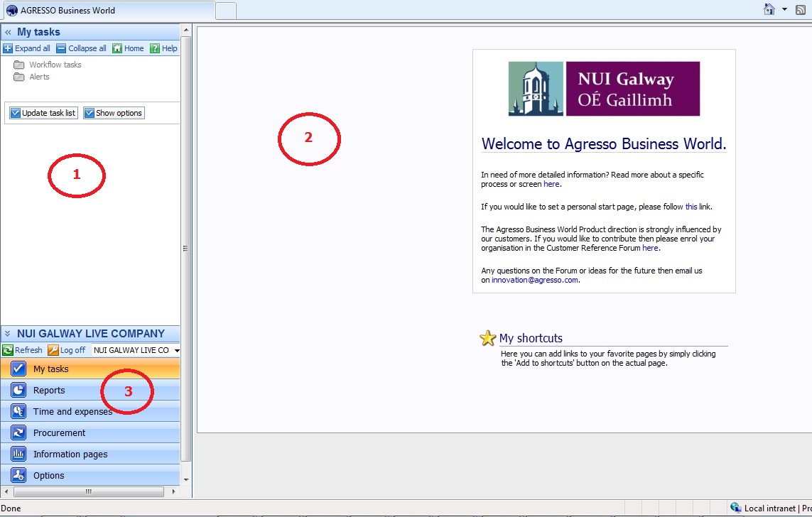Click the Expand all plus icon
Viewport: 812px width, 517px height.
(x=8, y=48)
